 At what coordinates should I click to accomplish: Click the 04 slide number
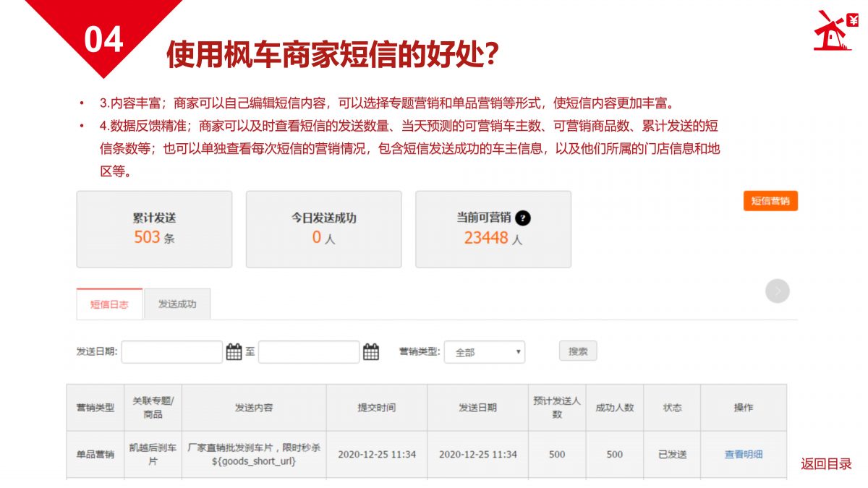103,40
